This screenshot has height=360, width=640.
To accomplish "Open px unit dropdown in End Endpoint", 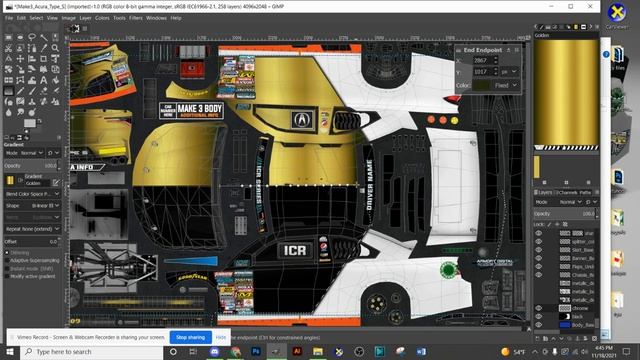I will (x=509, y=71).
